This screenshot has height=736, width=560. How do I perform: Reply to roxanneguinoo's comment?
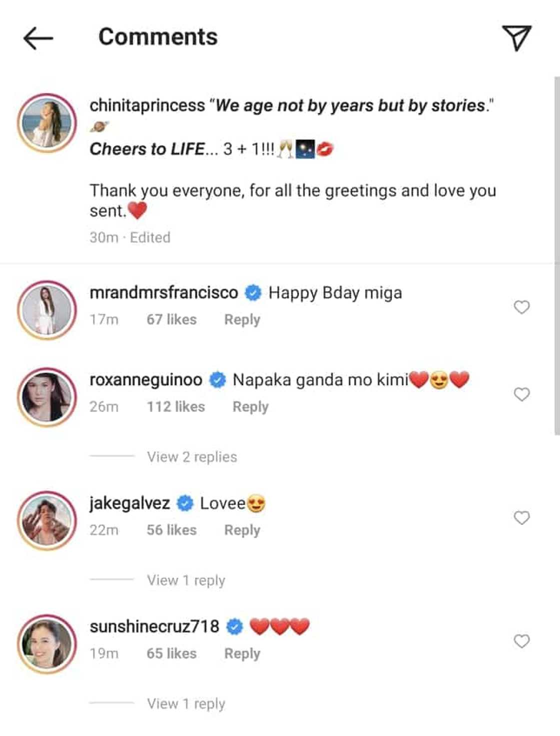(250, 407)
